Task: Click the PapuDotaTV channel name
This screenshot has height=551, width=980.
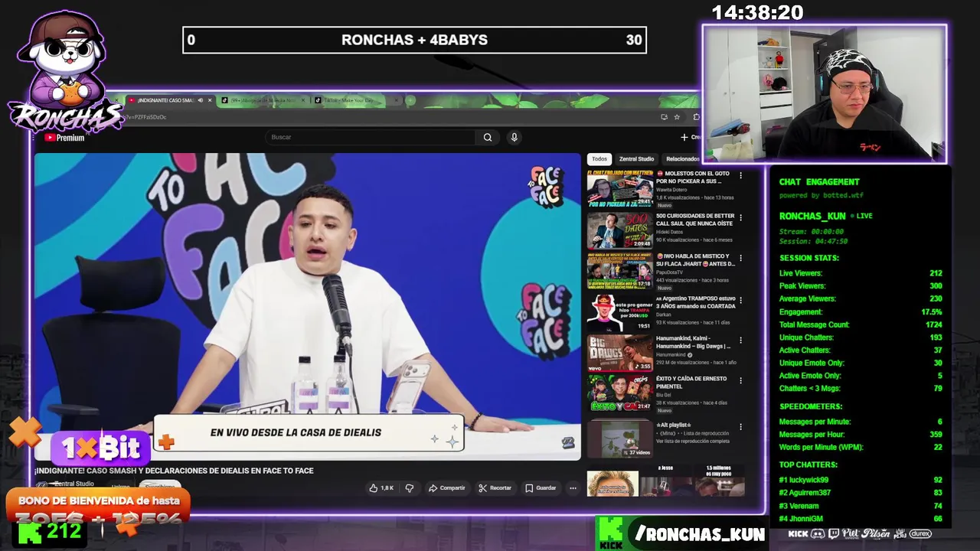Action: [x=671, y=272]
